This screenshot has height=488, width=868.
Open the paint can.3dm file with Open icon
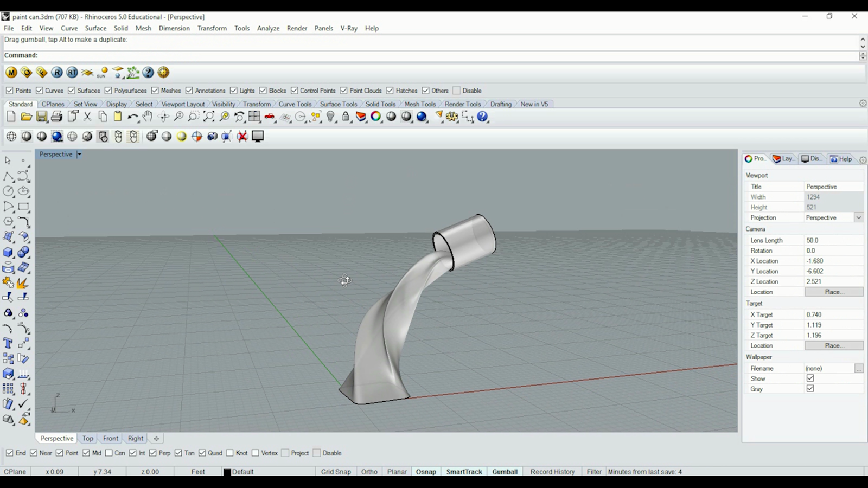(25, 117)
